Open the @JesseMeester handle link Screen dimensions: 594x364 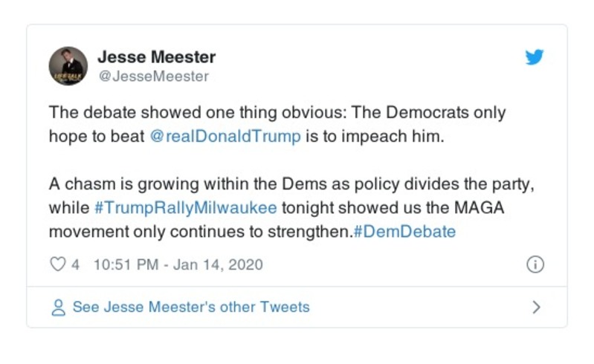point(153,76)
